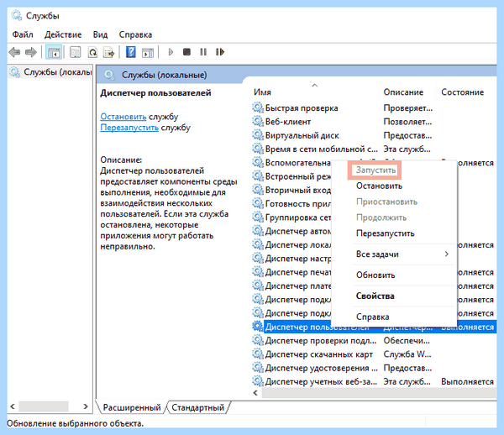Click right arrow of tree pane scrollbar
504x435 pixels.
86,406
